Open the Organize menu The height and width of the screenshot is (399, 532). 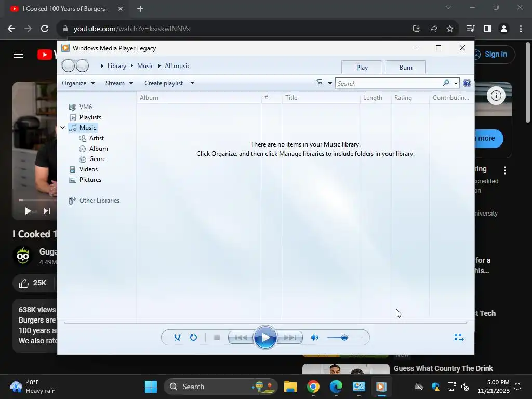78,83
